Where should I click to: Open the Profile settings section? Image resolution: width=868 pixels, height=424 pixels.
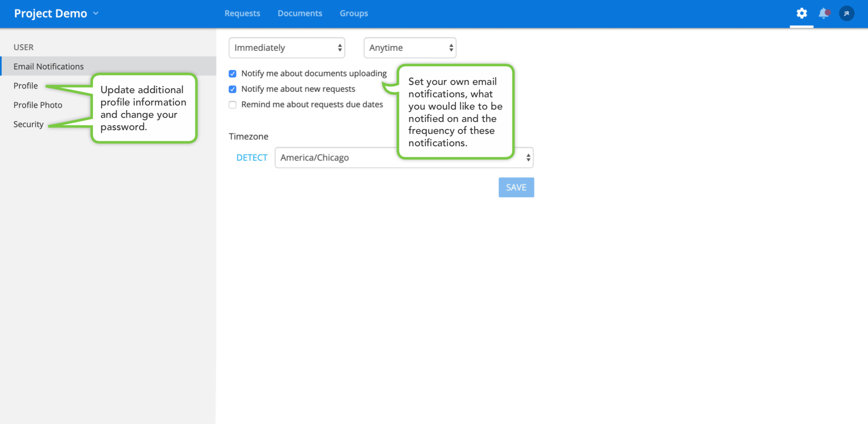[25, 86]
